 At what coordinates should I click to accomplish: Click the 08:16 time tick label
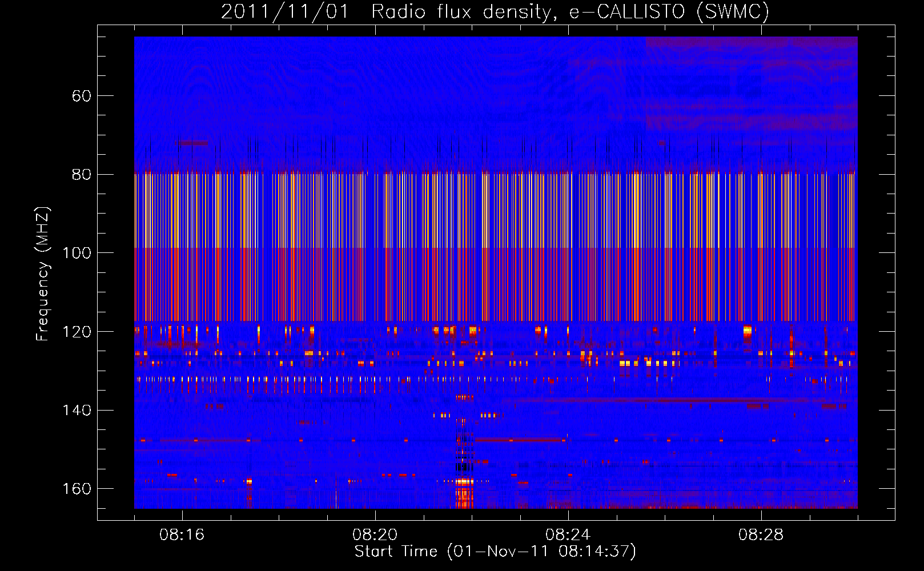(182, 535)
